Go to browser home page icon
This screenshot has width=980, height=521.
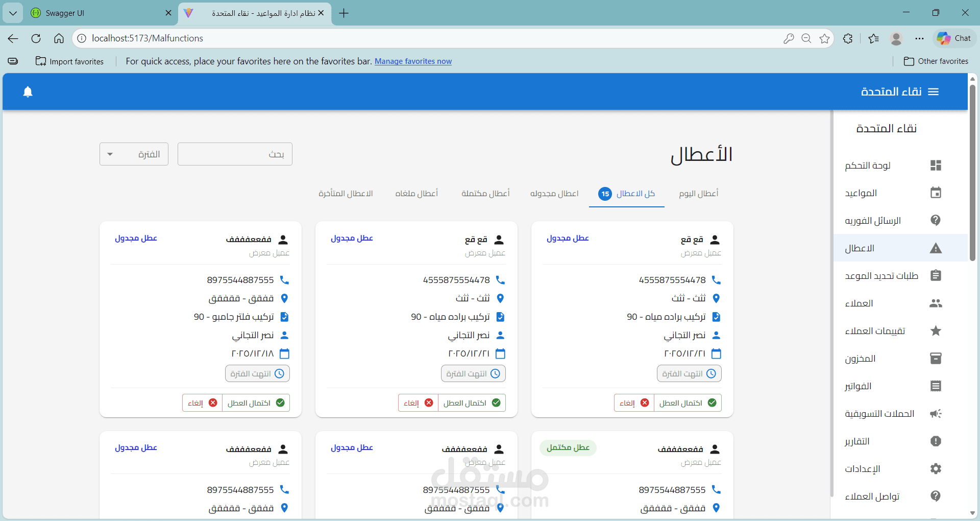59,38
